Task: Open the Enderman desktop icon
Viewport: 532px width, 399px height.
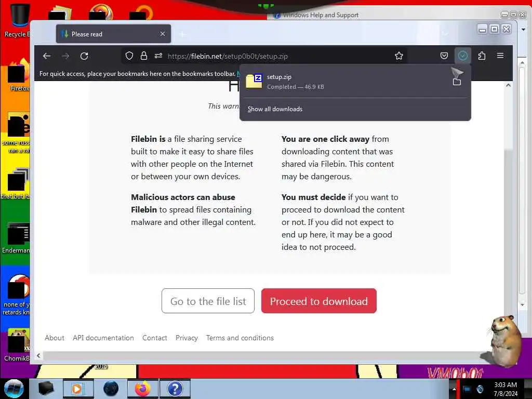Action: tap(16, 237)
